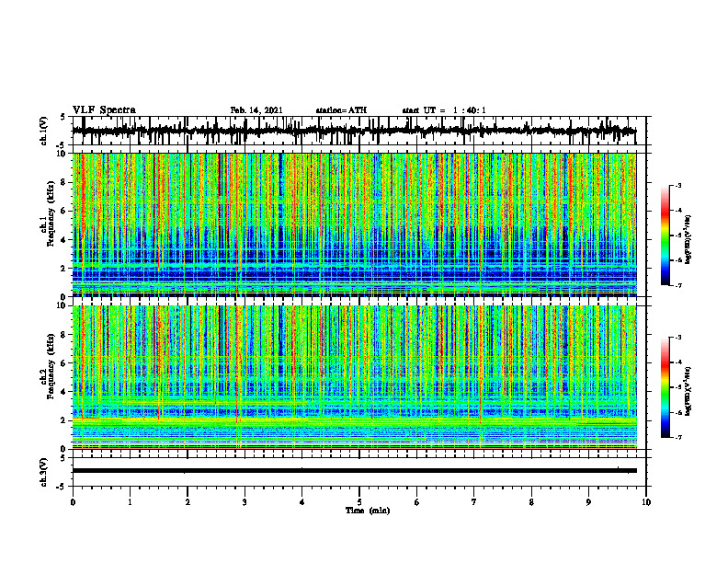The image size is (728, 563).
Task: Click the "ch.3(V)" axis label
Action: click(x=44, y=472)
